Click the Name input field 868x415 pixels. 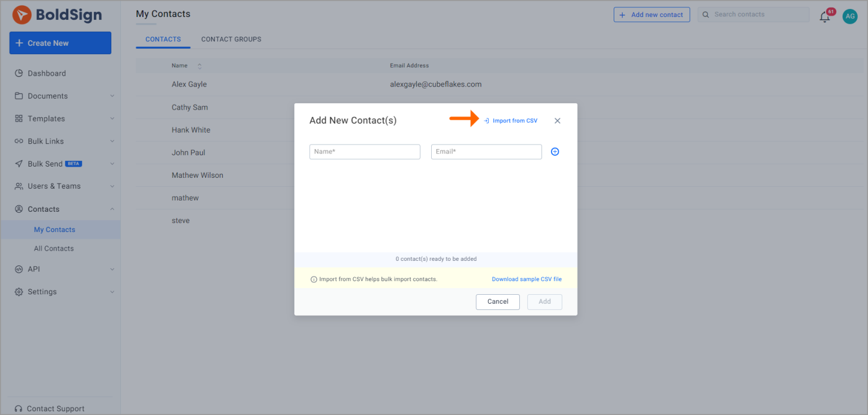tap(364, 152)
